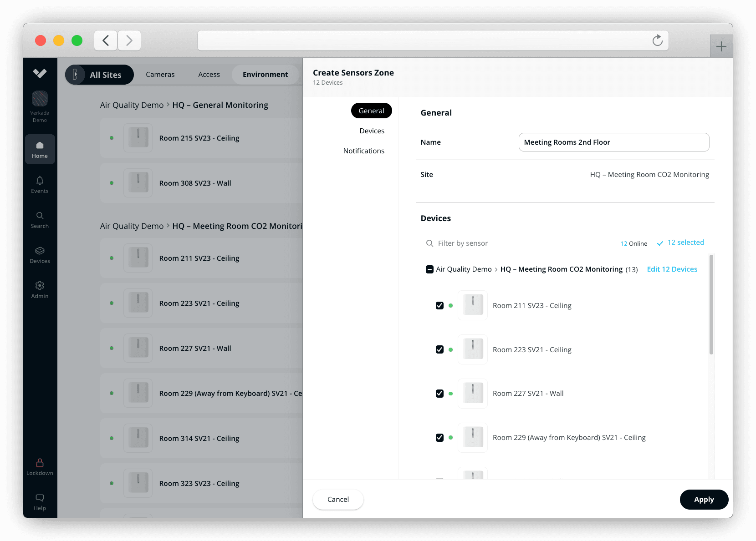756x541 pixels.
Task: Click the zone Name input field
Action: tap(613, 142)
